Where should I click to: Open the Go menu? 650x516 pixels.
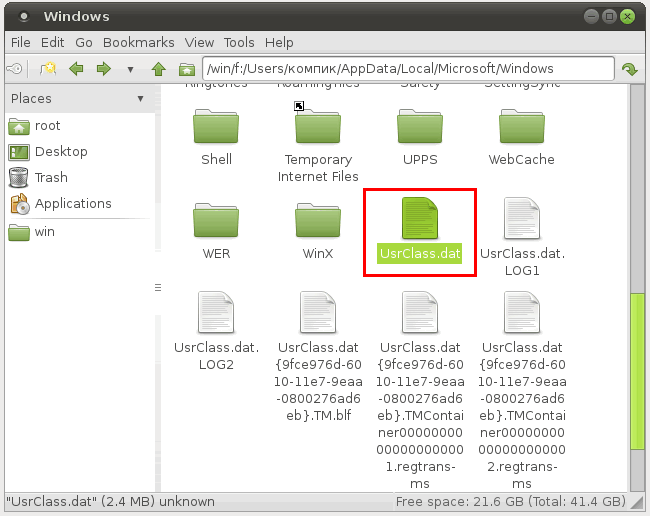pyautogui.click(x=84, y=42)
